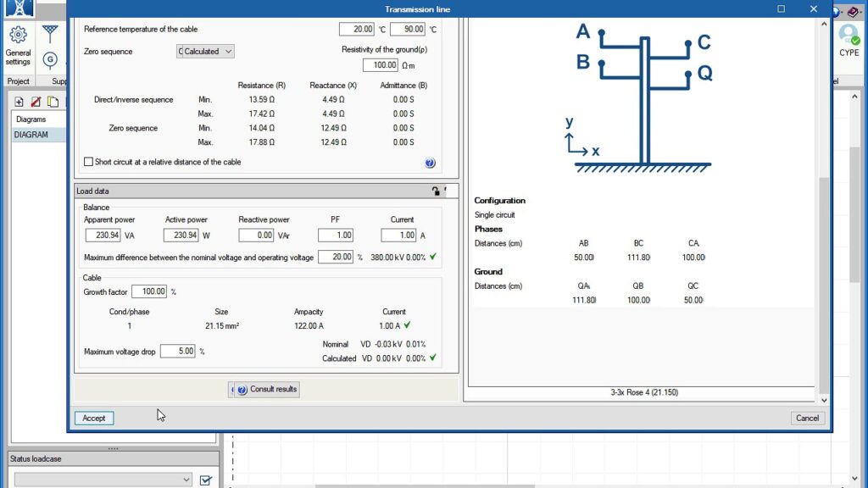Click the copy diagram icon

(53, 102)
